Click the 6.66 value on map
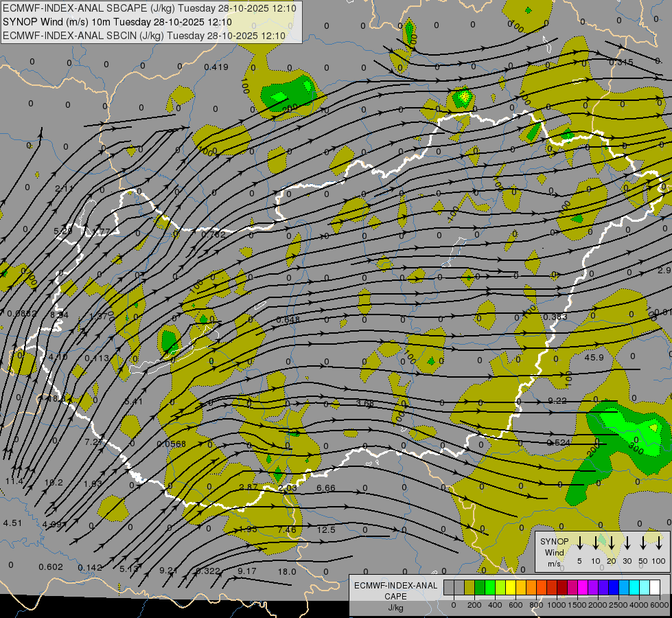Viewport: 672px width, 618px height. pos(326,488)
